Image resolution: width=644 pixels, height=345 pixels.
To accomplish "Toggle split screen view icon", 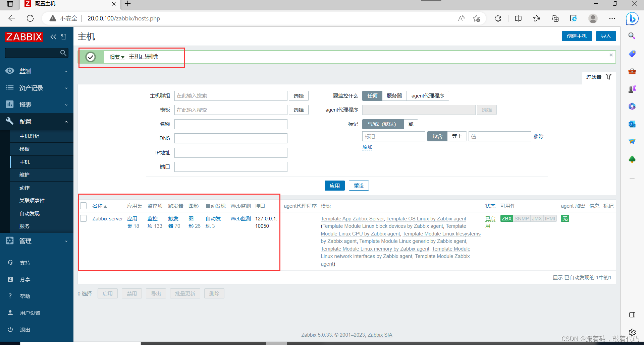I will (518, 18).
